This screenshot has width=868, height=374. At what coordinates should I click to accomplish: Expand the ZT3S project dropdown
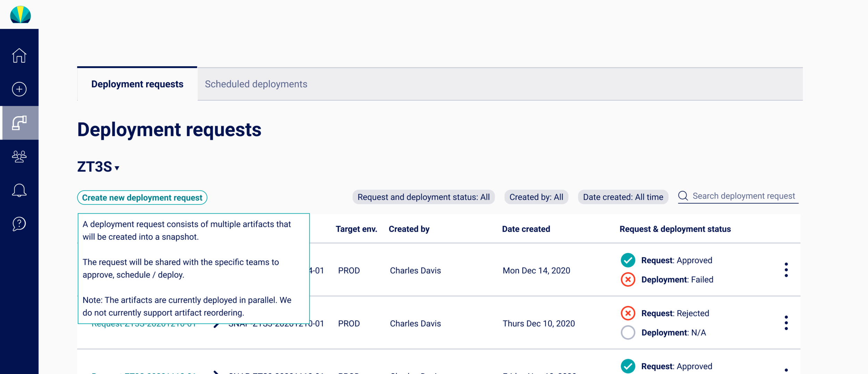coord(98,167)
